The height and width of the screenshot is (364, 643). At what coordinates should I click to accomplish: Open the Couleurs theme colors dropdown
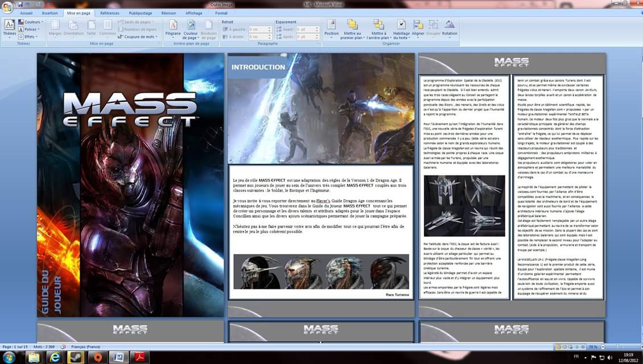[x=31, y=22]
